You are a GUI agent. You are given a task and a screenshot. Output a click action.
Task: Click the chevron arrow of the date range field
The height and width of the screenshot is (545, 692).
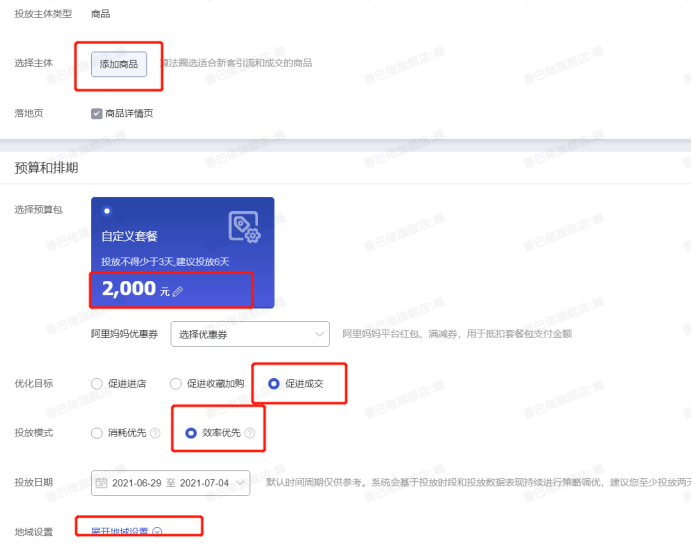240,483
